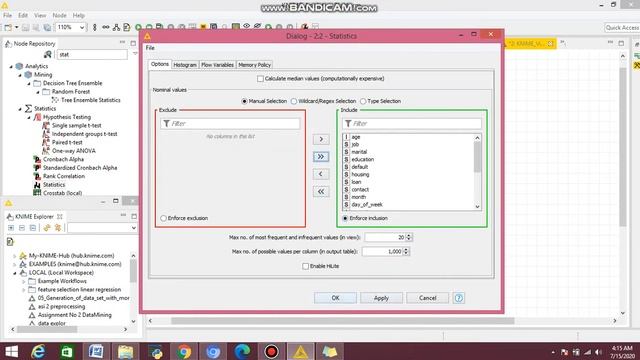Image resolution: width=640 pixels, height=360 pixels.
Task: Select One-way ANOVA node icon
Action: 46,151
